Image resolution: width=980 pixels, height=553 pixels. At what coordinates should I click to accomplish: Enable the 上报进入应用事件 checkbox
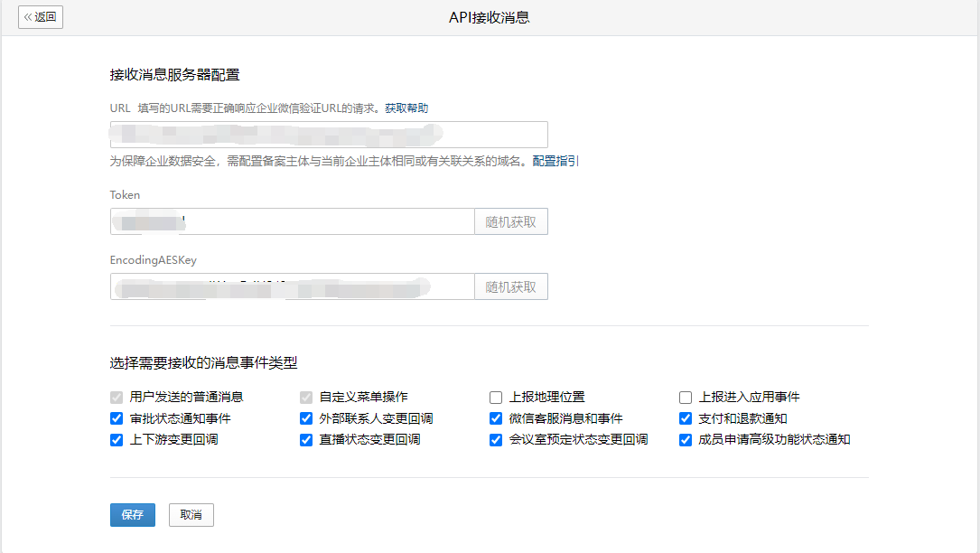point(686,398)
